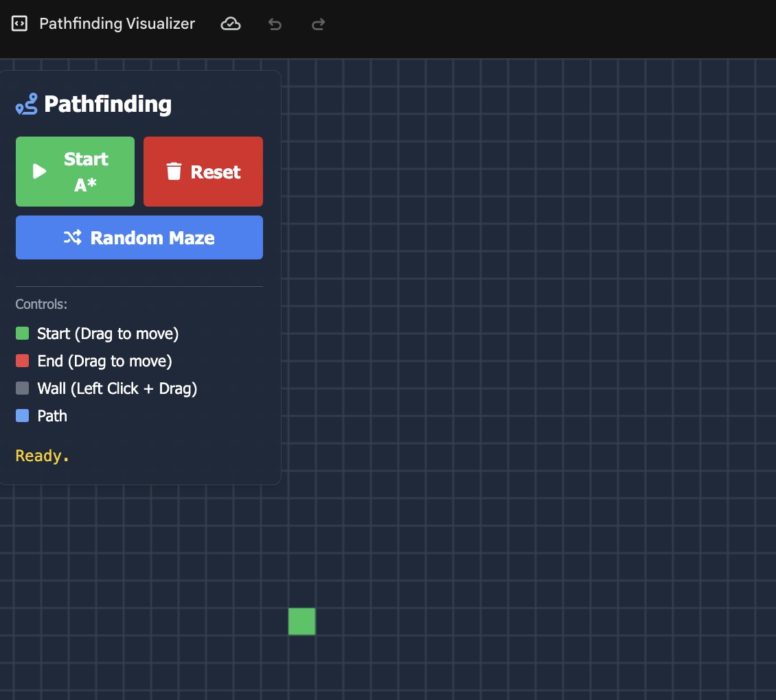Click the cloud save icon
Viewport: 776px width, 700px height.
[231, 23]
